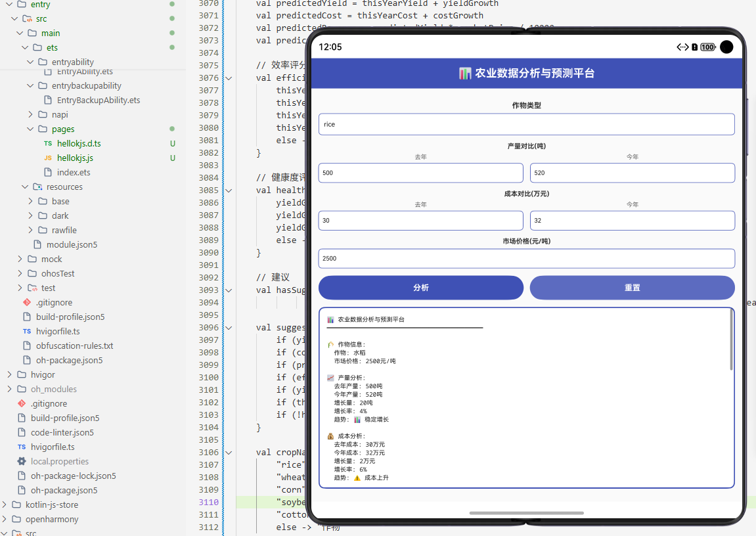Click the hellokjs.js JS file icon
Screen dimensions: 756x536
(48, 158)
